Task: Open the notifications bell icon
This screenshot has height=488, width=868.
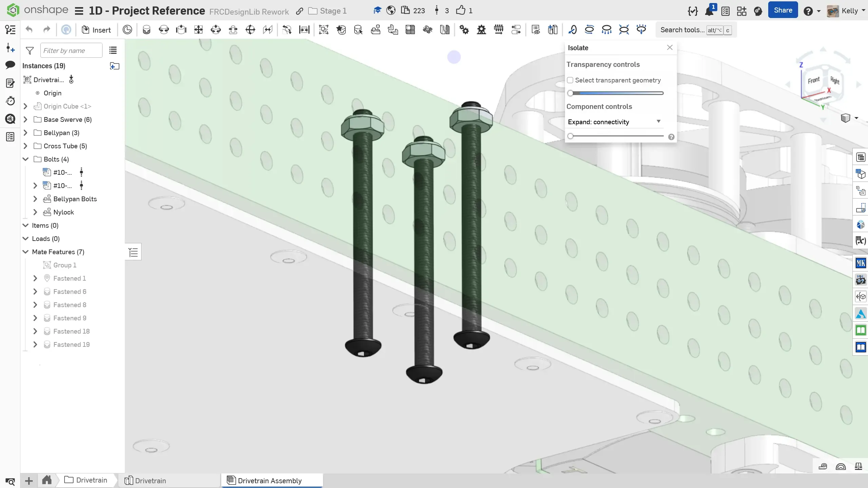Action: [709, 11]
